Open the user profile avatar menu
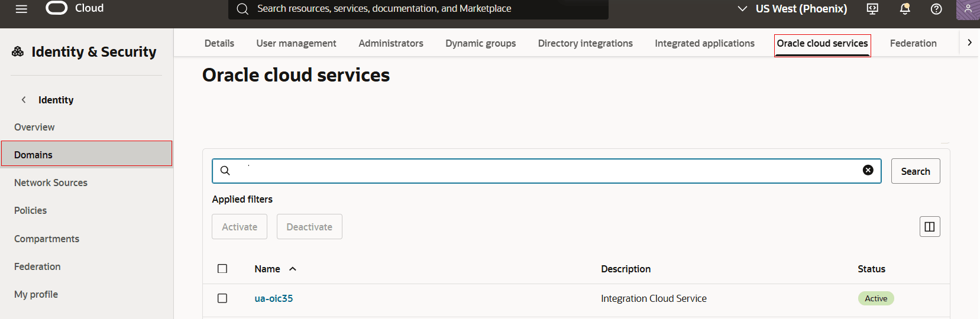 pyautogui.click(x=968, y=9)
